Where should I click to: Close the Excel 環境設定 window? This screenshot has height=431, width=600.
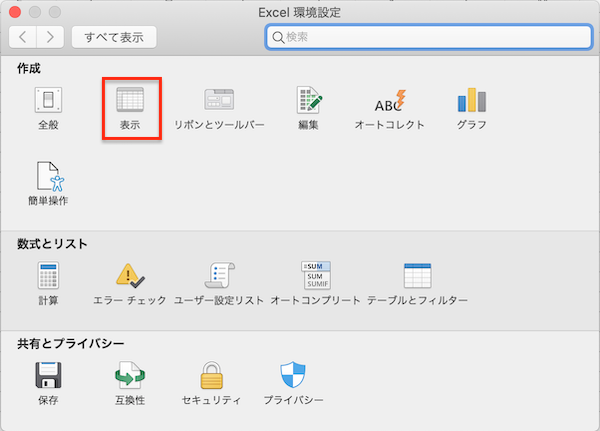tap(15, 12)
